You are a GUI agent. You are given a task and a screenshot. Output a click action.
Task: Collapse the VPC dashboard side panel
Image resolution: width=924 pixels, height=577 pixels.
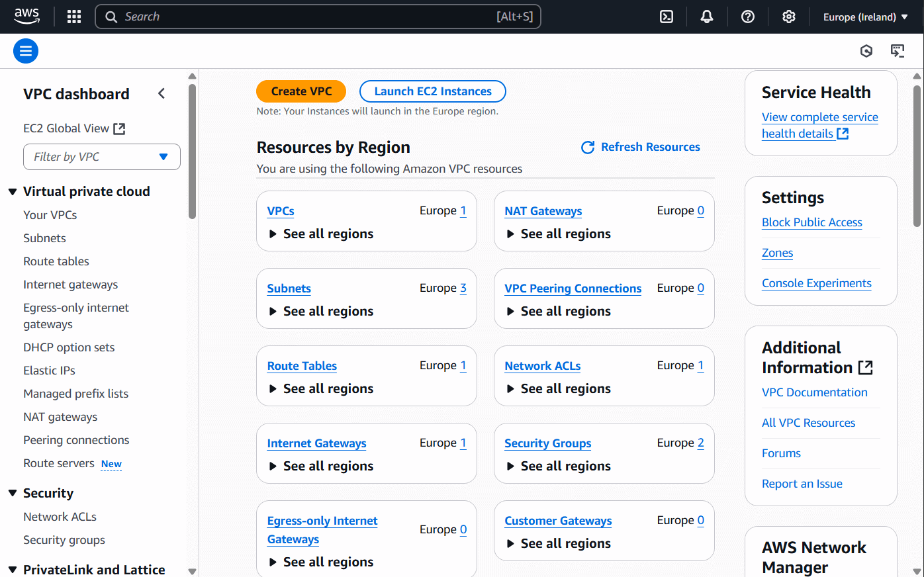162,93
